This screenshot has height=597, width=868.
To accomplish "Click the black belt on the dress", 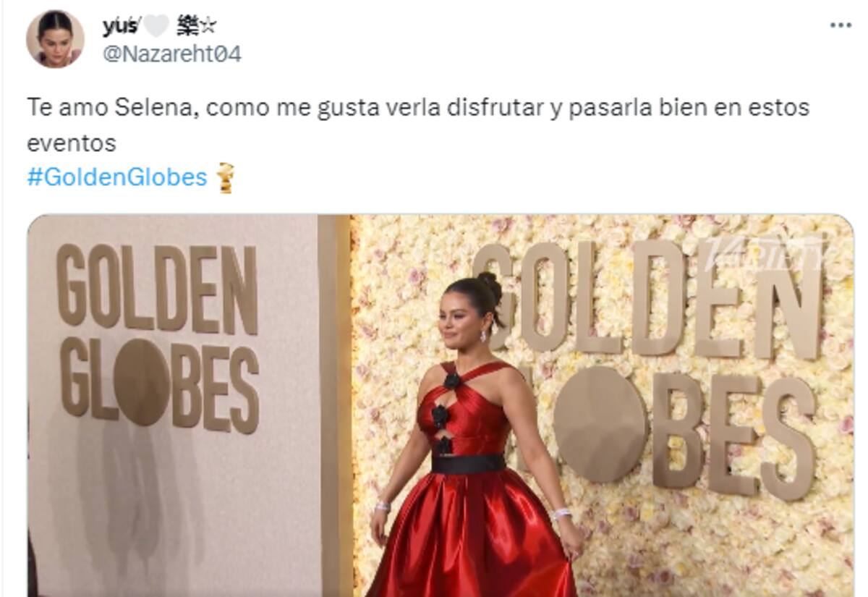I will (x=468, y=463).
